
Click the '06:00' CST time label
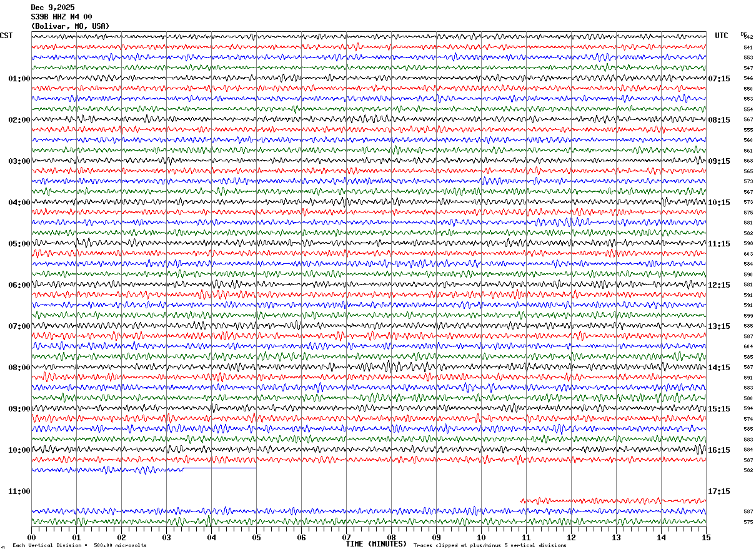(19, 285)
